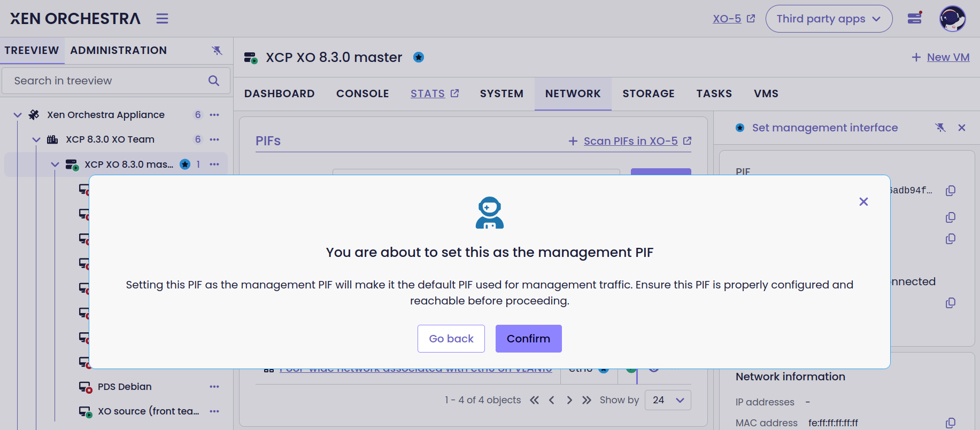Open the Dashboard tab
Viewport: 980px width, 430px height.
point(280,93)
